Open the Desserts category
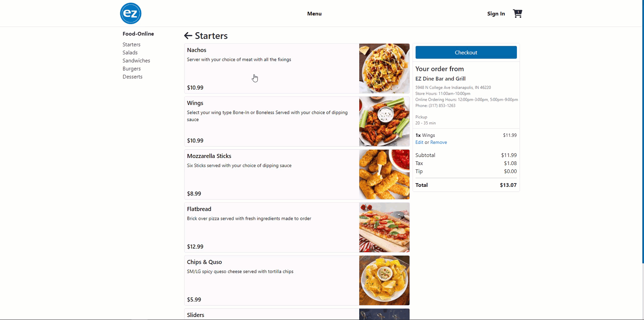 point(132,77)
